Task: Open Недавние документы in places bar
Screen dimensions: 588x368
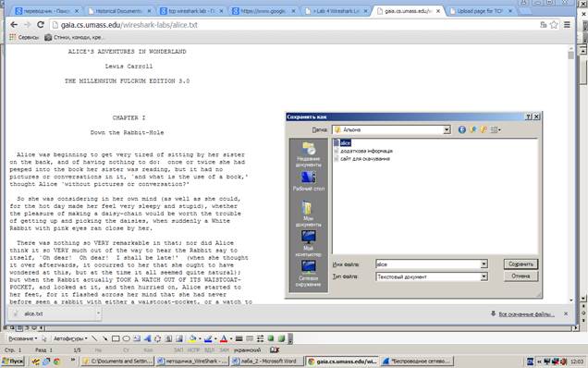Action: pos(308,154)
